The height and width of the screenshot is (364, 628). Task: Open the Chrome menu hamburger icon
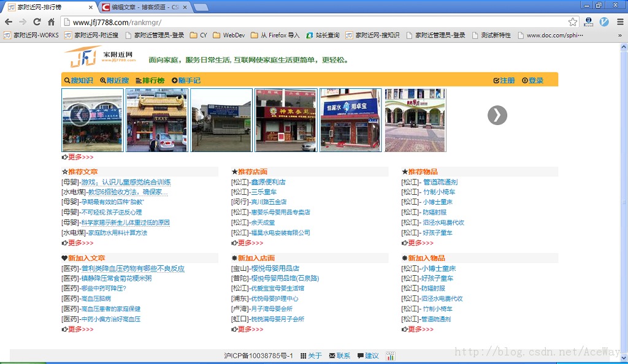tap(620, 22)
